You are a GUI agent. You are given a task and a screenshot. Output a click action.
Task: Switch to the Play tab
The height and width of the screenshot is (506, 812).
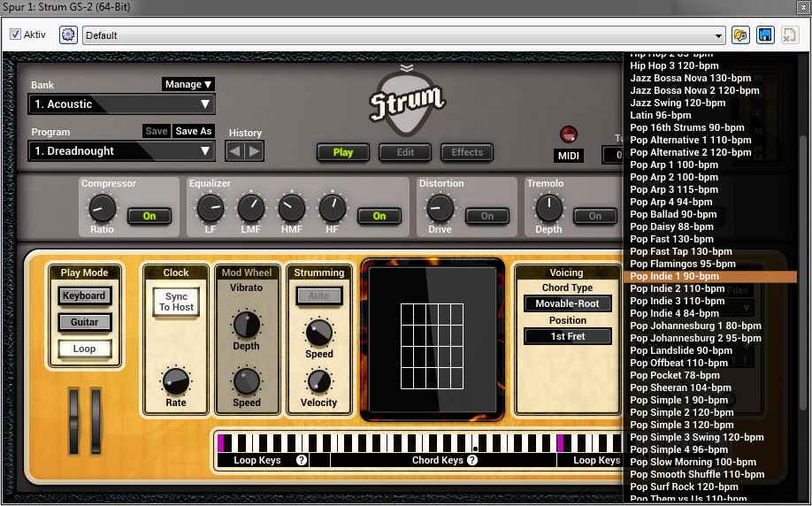pyautogui.click(x=343, y=152)
